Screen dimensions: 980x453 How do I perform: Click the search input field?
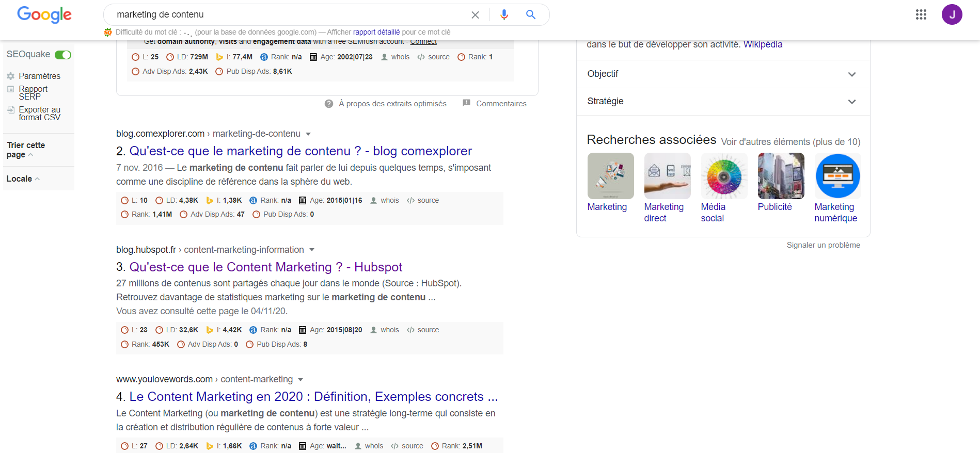tap(289, 14)
